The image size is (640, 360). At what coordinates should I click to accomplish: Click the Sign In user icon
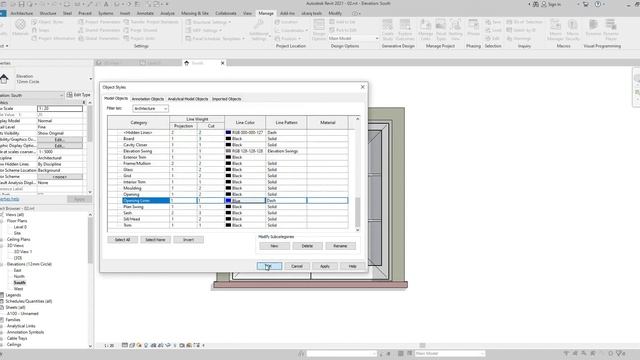(544, 4)
